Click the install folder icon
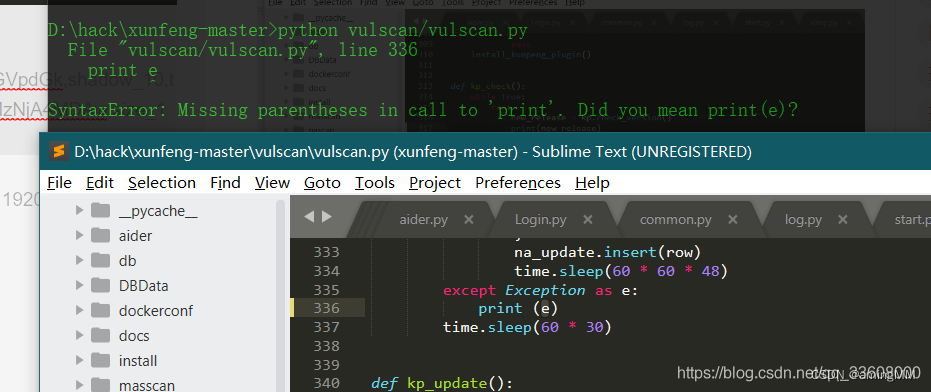This screenshot has width=931, height=392. [101, 360]
